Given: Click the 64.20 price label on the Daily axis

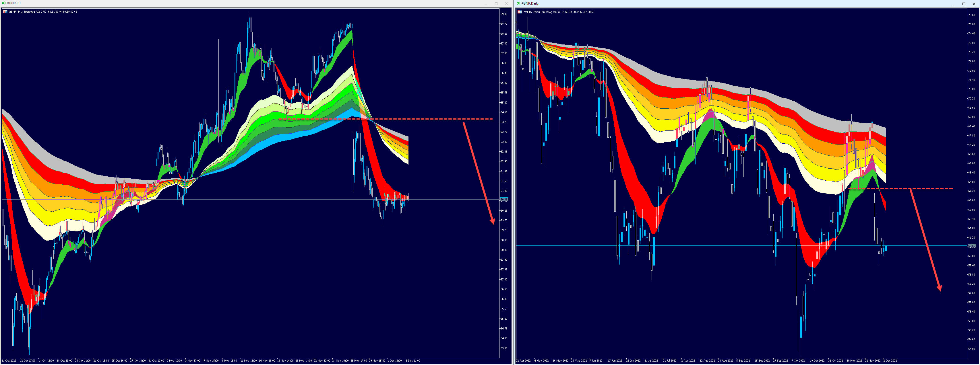Looking at the screenshot, I should [972, 191].
